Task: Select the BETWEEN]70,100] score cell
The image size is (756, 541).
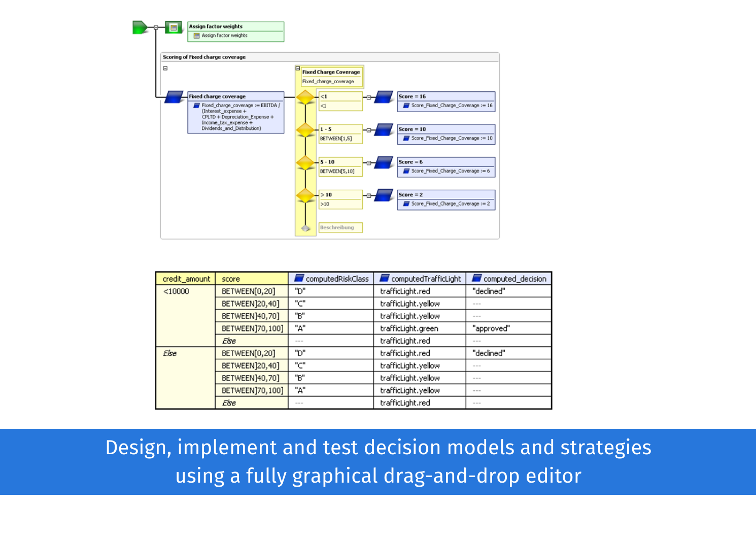Action: pyautogui.click(x=253, y=328)
